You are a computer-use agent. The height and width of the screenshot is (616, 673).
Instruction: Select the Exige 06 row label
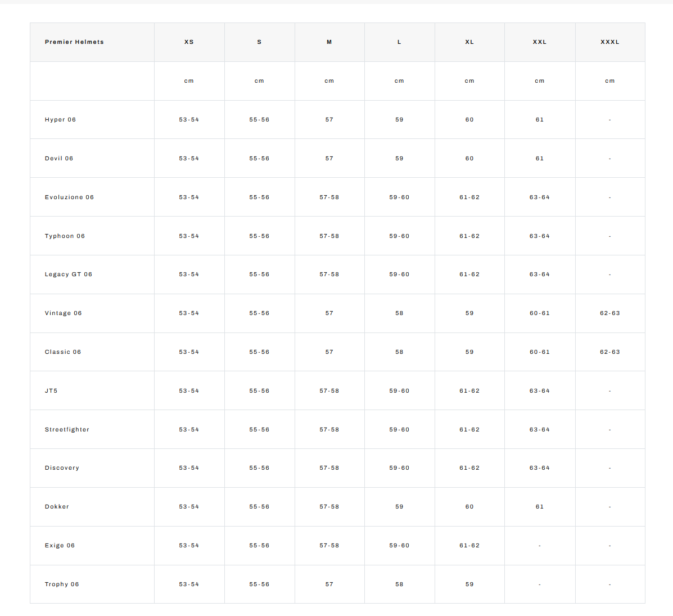[60, 546]
